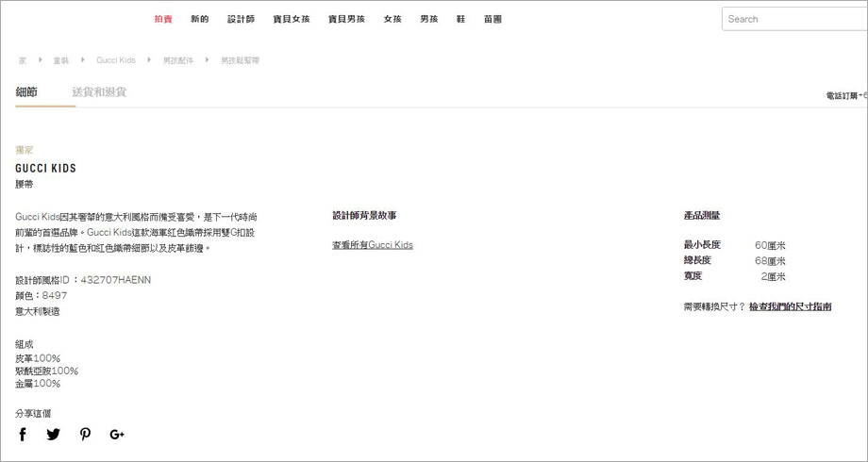Click the 設計師背景故事 heading

point(364,215)
